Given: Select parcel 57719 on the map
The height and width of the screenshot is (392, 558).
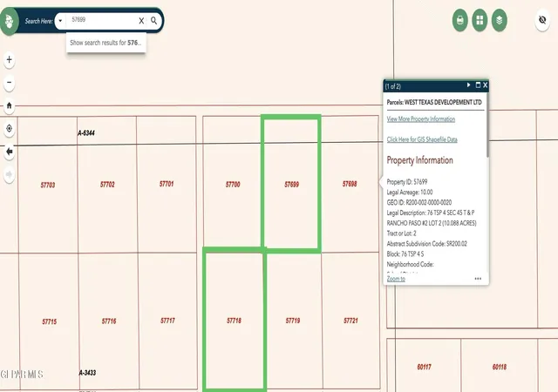Looking at the screenshot, I should [293, 321].
